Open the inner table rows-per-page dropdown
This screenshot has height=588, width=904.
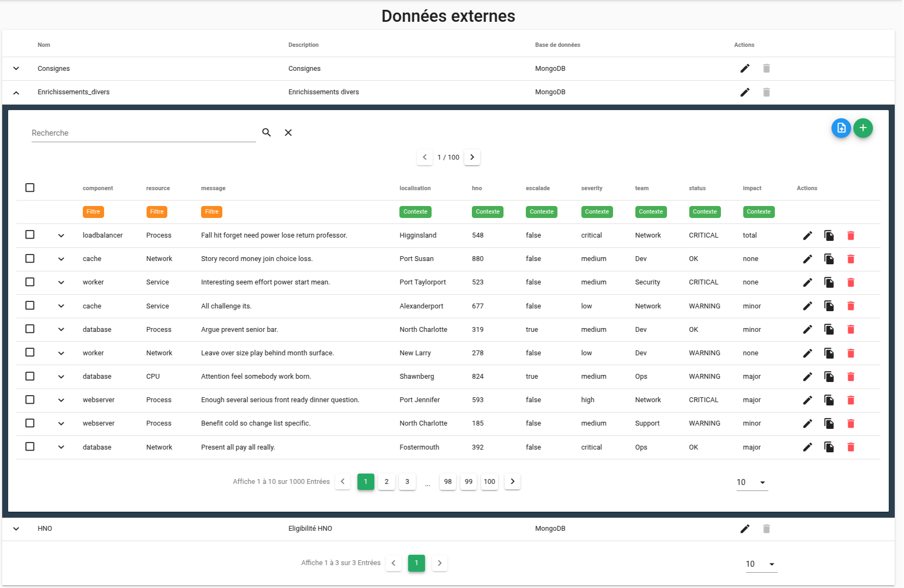(x=752, y=482)
